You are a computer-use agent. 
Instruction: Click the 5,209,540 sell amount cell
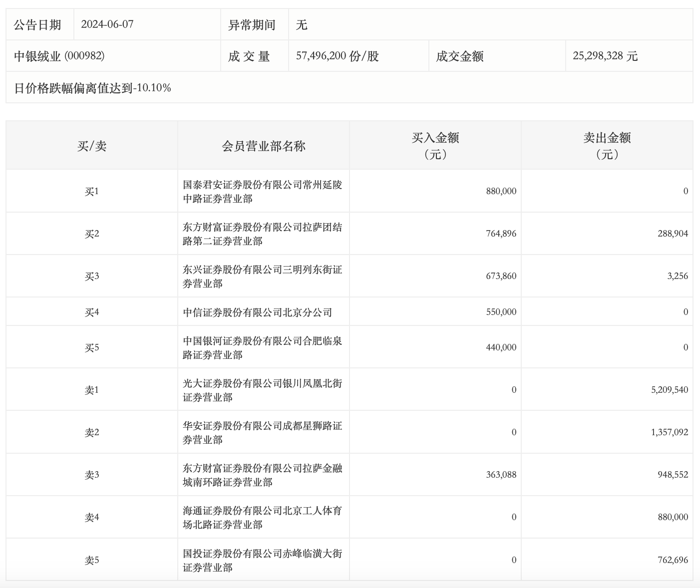click(x=669, y=390)
